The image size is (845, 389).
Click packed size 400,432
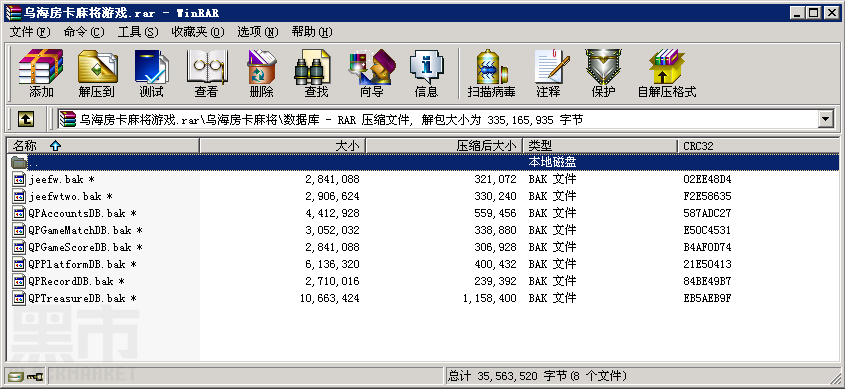495,265
